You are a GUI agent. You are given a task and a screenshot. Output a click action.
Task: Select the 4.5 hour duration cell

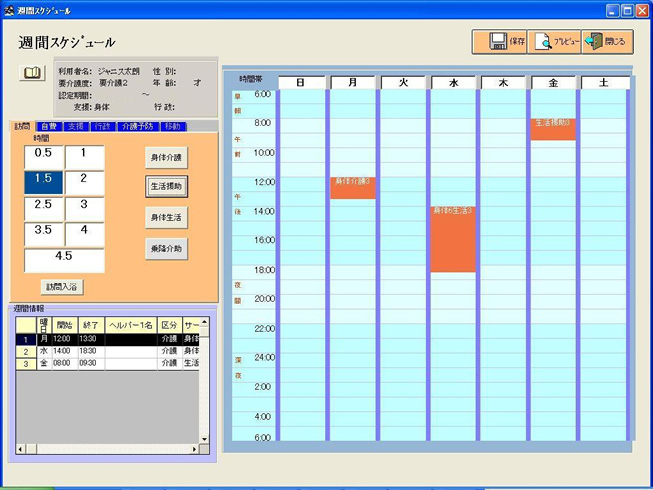64,258
